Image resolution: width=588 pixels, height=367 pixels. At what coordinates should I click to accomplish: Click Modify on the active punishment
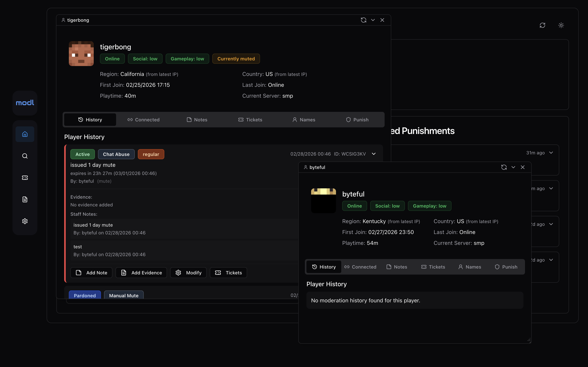(x=188, y=273)
